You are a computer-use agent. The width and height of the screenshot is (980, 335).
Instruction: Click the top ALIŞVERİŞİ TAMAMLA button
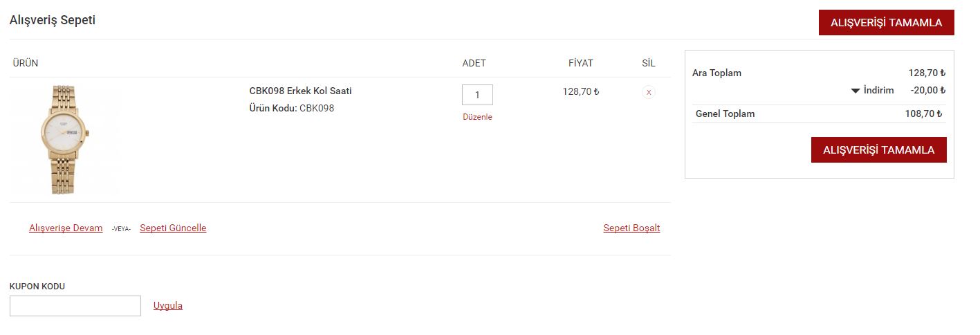click(886, 23)
